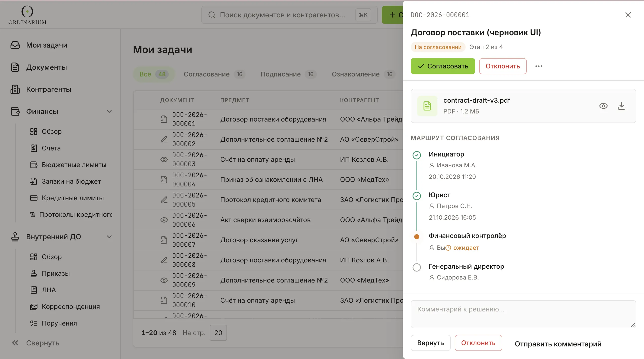Click Отправить комментарий
644x359 pixels.
pos(558,344)
